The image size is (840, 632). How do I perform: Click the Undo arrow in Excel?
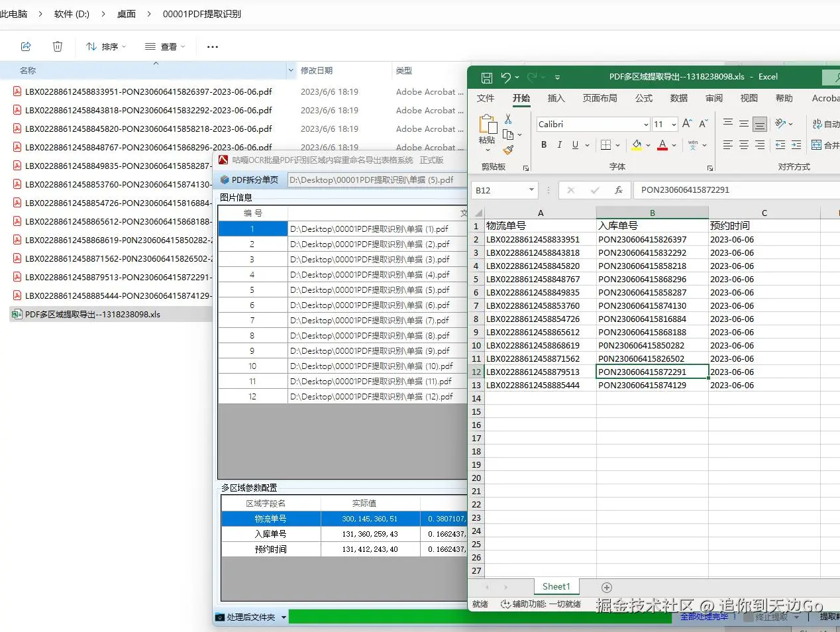(x=506, y=78)
